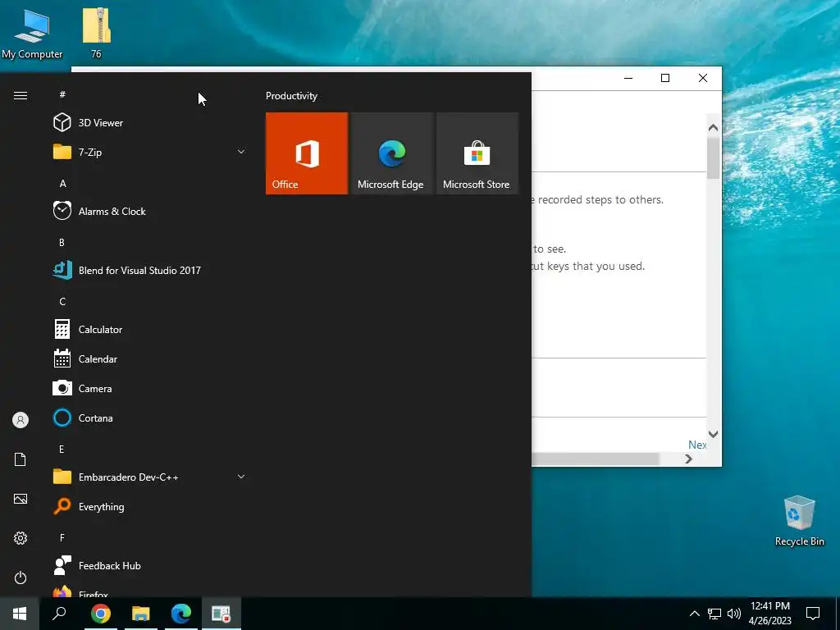Launch Alarms & Clock
Image resolution: width=840 pixels, height=630 pixels.
[150, 211]
